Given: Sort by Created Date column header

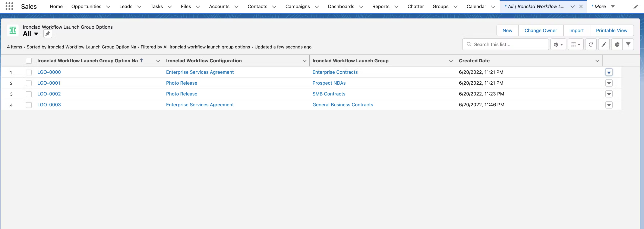Looking at the screenshot, I should [x=474, y=61].
